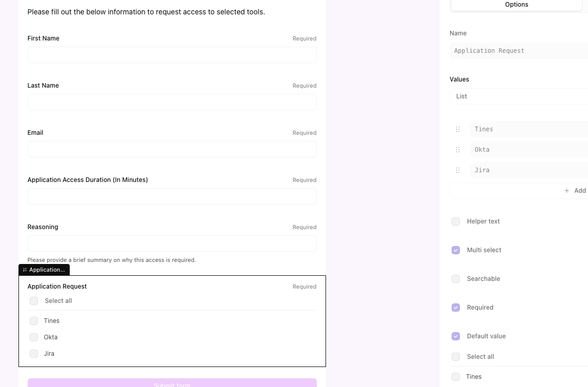Open the List values type dropdown
588x387 pixels.
click(x=518, y=96)
